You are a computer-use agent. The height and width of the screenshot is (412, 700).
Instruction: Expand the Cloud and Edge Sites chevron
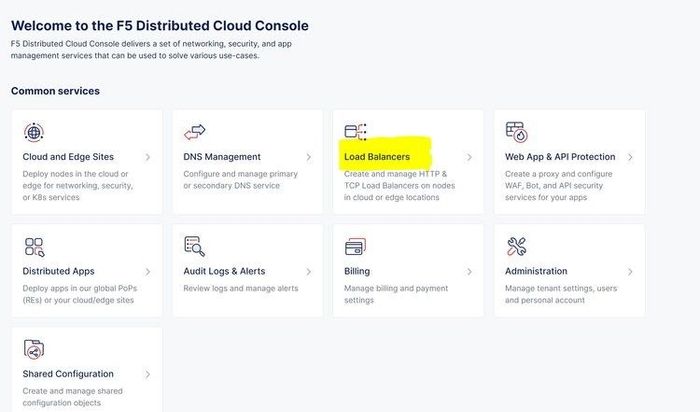[x=148, y=157]
